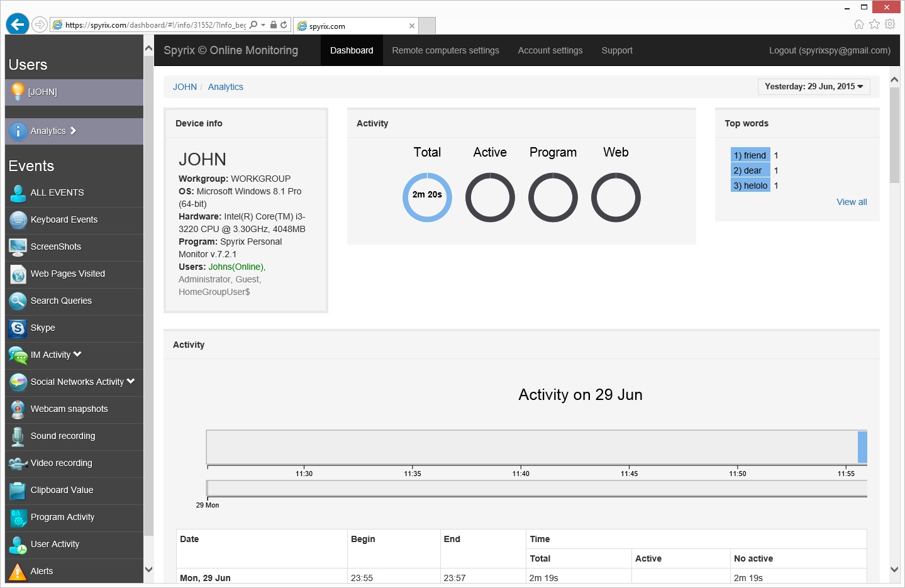Click the Skype icon in sidebar

[x=18, y=328]
